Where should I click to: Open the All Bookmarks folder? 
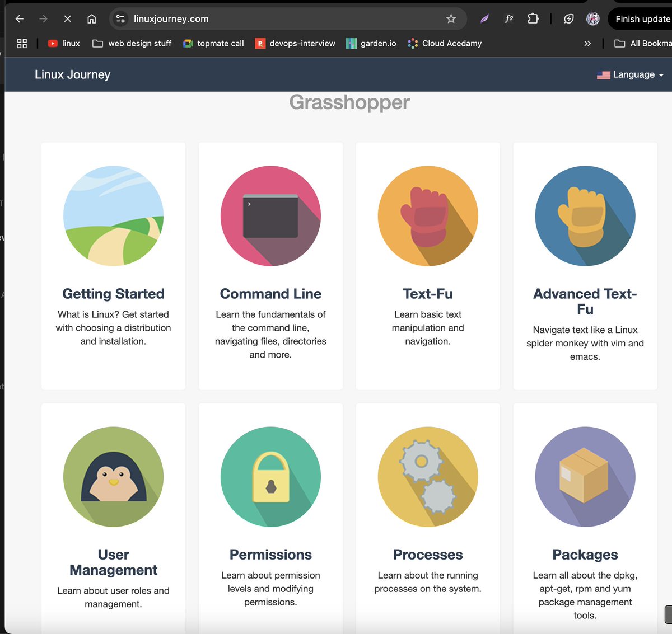pyautogui.click(x=643, y=43)
